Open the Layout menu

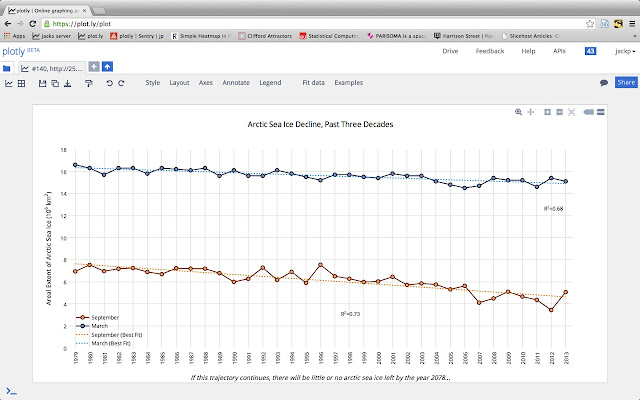point(179,82)
